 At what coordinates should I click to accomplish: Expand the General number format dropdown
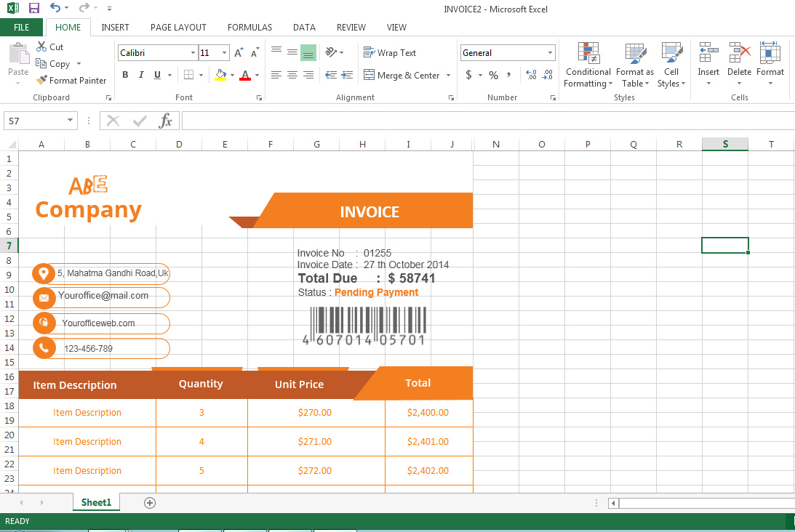click(x=550, y=53)
